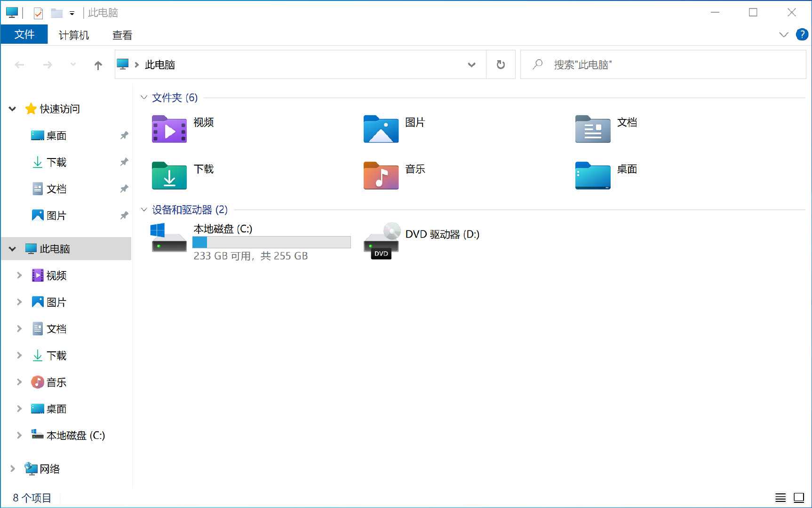Image resolution: width=812 pixels, height=508 pixels.
Task: Open the address bar dropdown arrow
Action: (472, 64)
